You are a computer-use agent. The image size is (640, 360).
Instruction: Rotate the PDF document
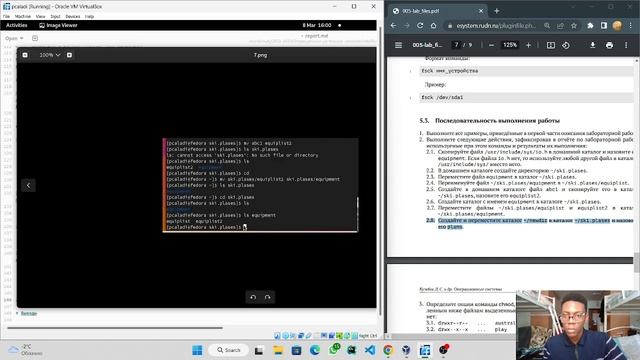(566, 45)
